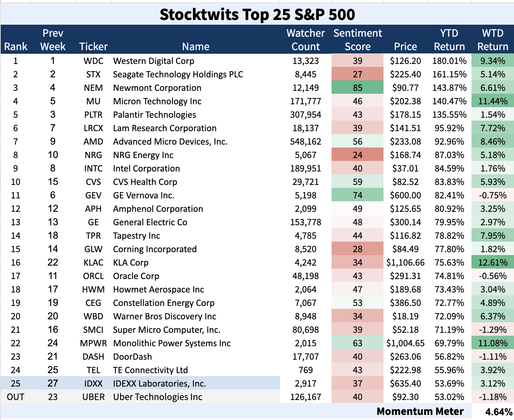Image resolution: width=514 pixels, height=420 pixels.
Task: Select the OUT rank cell for Uber
Action: (x=16, y=397)
